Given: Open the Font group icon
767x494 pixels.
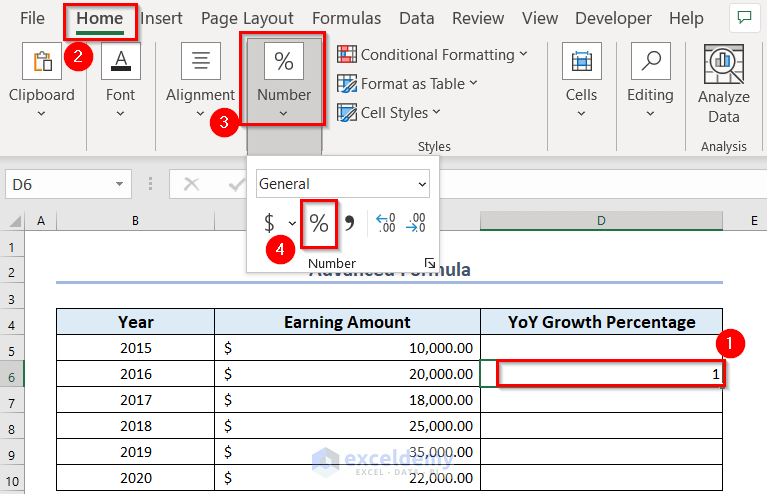Looking at the screenshot, I should 121,61.
